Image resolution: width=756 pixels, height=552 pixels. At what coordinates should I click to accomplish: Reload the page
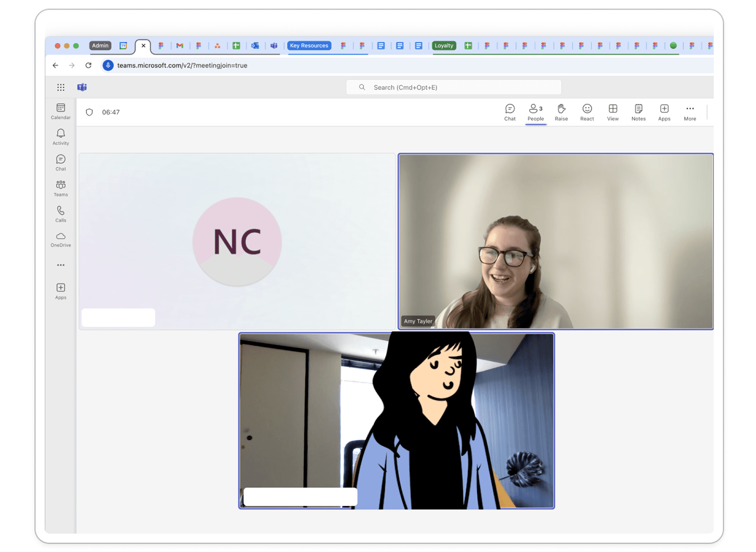88,65
